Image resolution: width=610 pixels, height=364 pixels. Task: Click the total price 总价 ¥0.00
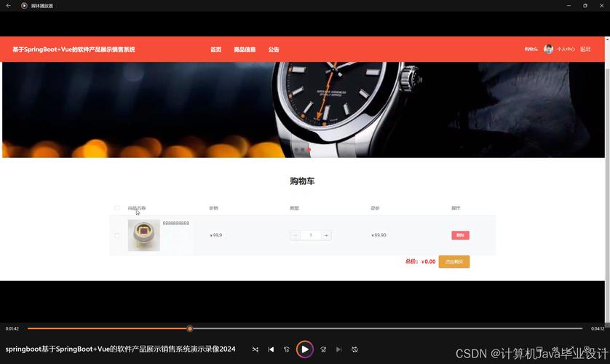tap(420, 262)
